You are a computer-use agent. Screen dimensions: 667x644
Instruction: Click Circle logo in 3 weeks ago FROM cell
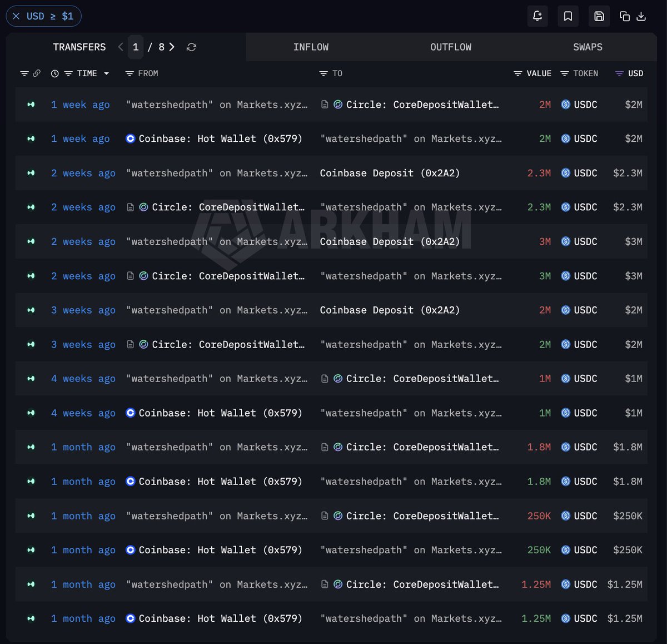point(143,344)
